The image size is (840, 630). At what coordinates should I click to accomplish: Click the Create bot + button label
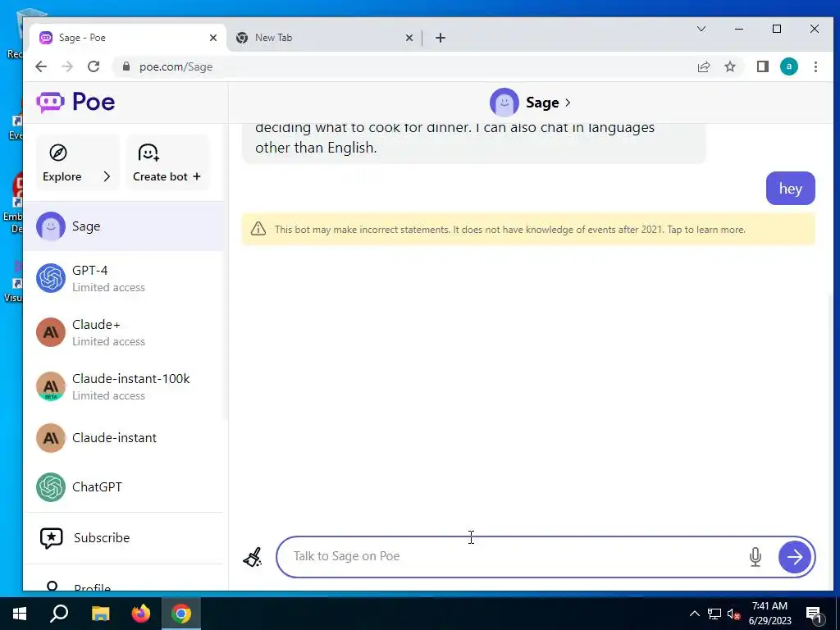[167, 176]
